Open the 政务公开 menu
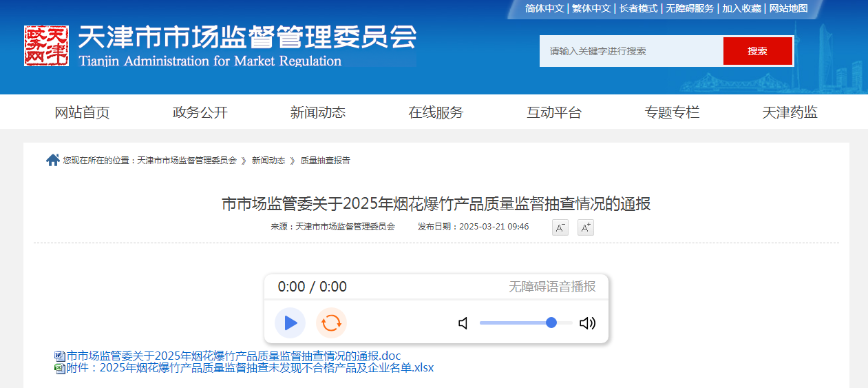This screenshot has height=388, width=868. [x=200, y=112]
